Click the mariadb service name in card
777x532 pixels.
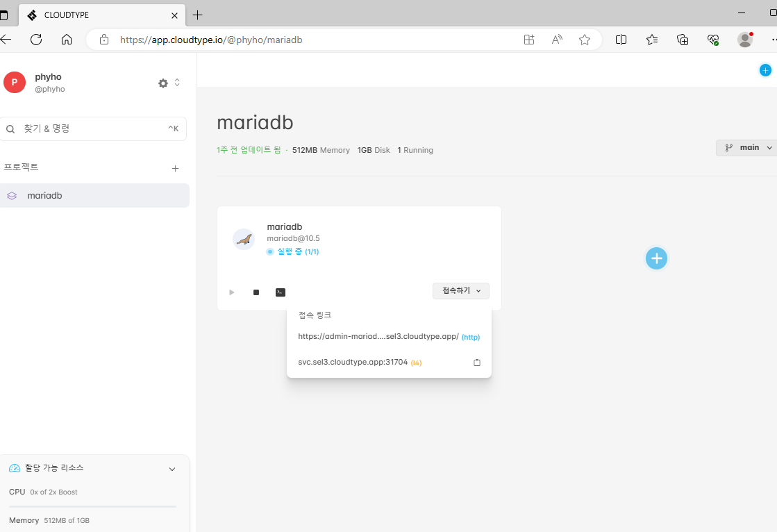pyautogui.click(x=285, y=226)
